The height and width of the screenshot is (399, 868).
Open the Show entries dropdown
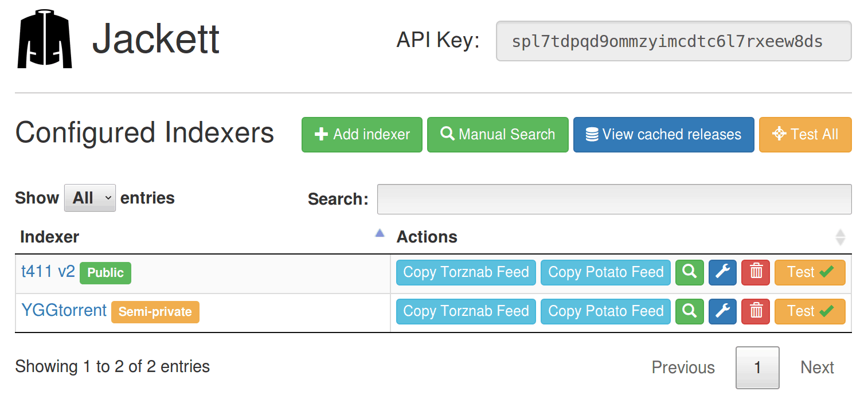pos(90,198)
